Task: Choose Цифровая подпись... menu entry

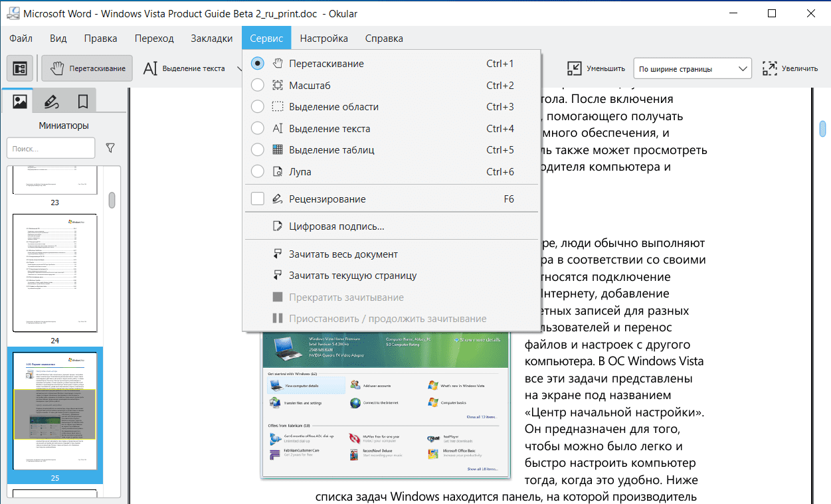Action: tap(391, 226)
